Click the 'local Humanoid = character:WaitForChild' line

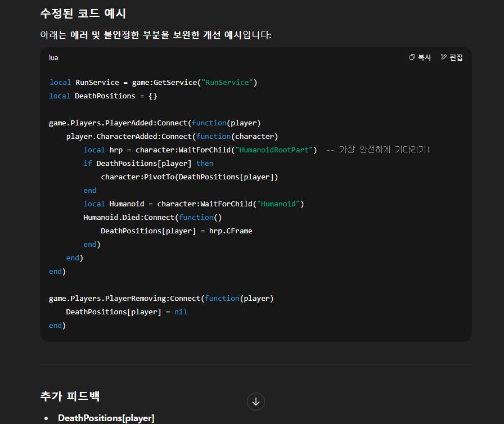[x=194, y=204]
